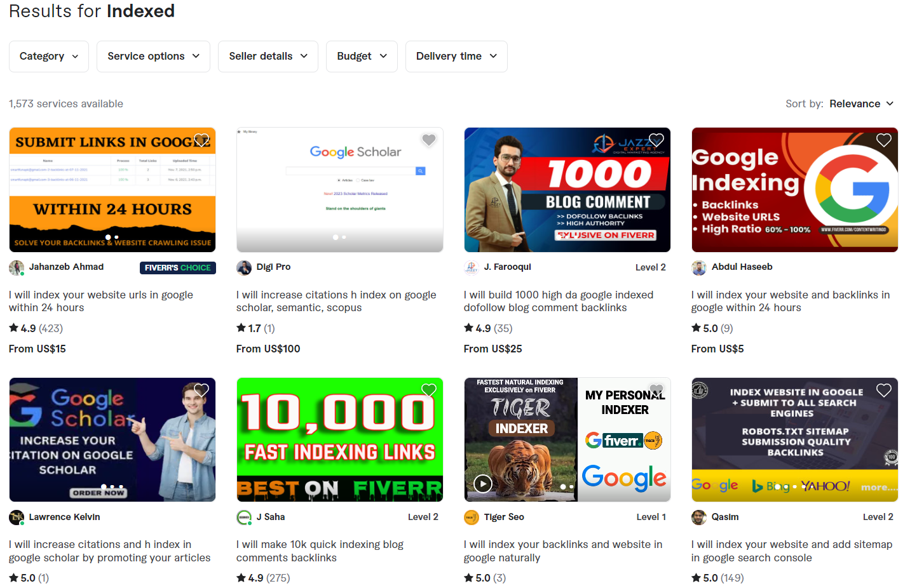Open the 10,000 Fast Indexing Links thumbnail
Screen dimensions: 917x588
tap(340, 440)
